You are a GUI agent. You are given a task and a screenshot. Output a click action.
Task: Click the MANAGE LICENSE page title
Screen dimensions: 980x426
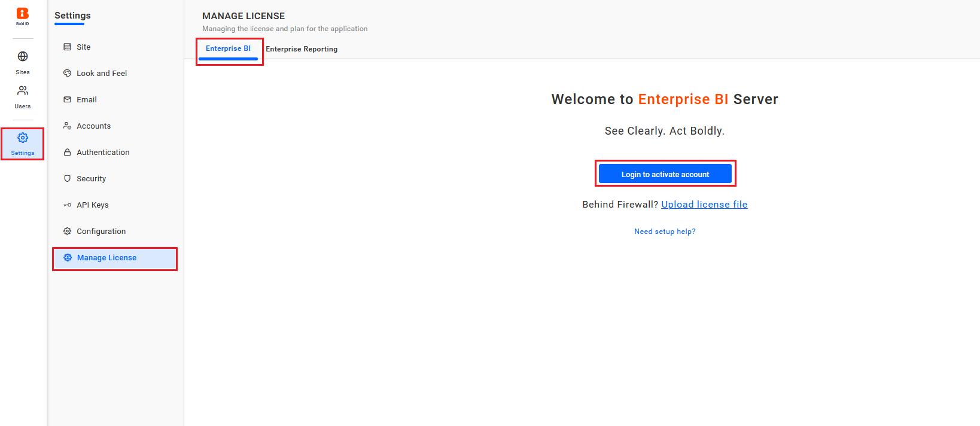coord(244,16)
